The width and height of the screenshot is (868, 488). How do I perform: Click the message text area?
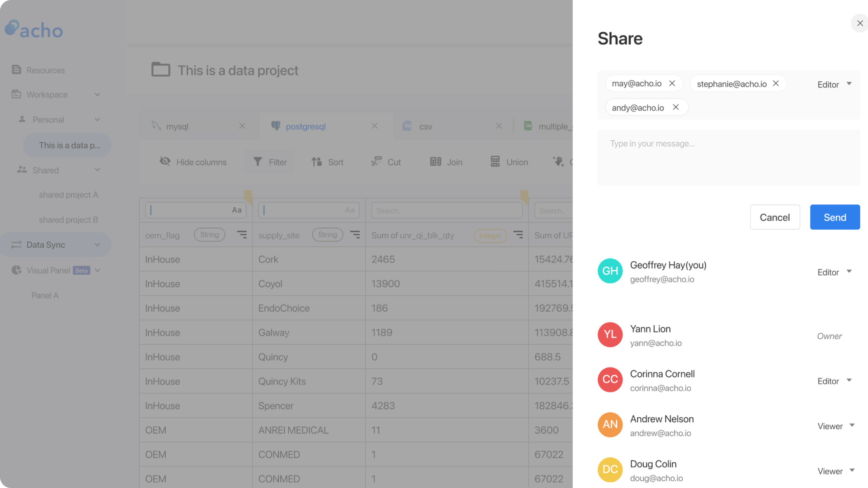[729, 157]
